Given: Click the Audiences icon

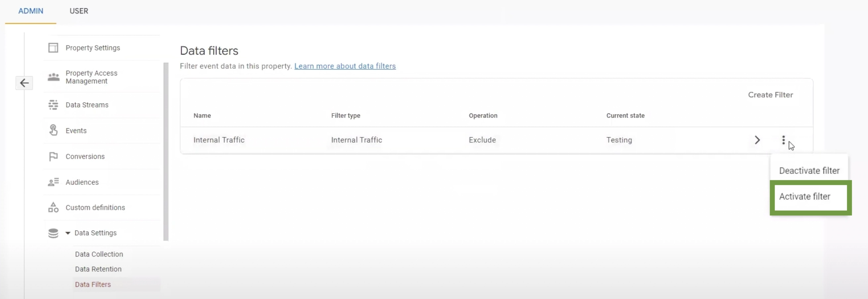Looking at the screenshot, I should [x=53, y=182].
